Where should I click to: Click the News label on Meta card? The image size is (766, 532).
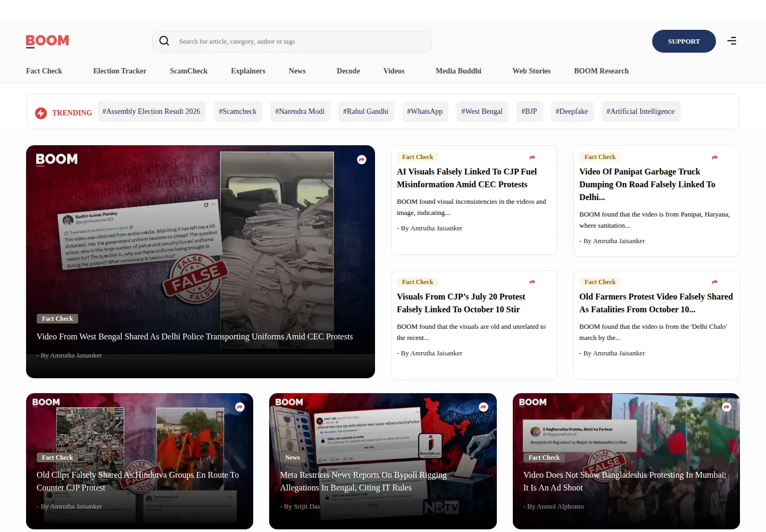point(293,458)
